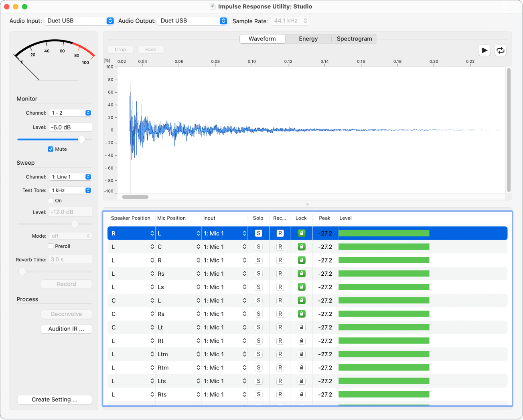Enable the Preroll checkbox

[51, 246]
